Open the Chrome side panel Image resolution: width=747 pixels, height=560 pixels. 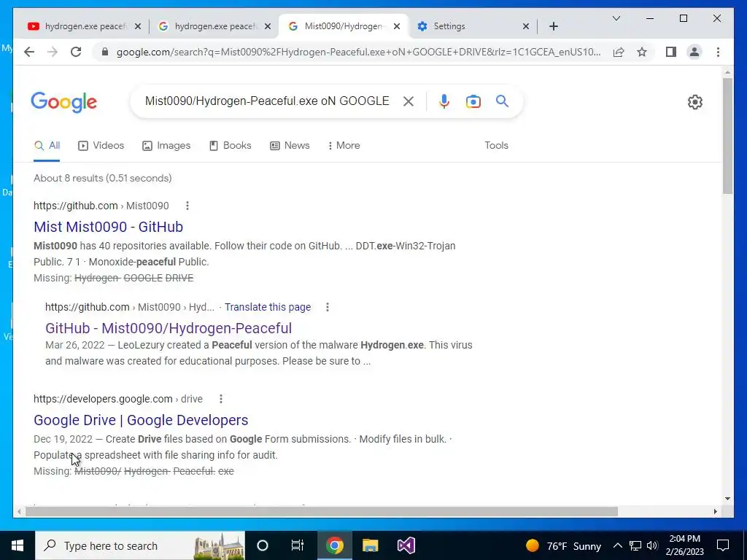tap(671, 52)
